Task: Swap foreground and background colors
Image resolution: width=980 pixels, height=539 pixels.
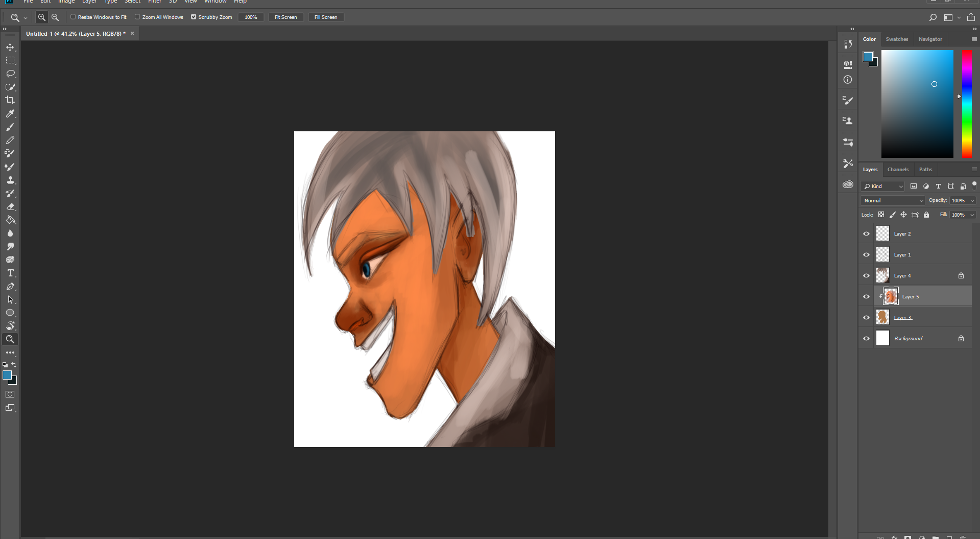Action: (14, 365)
